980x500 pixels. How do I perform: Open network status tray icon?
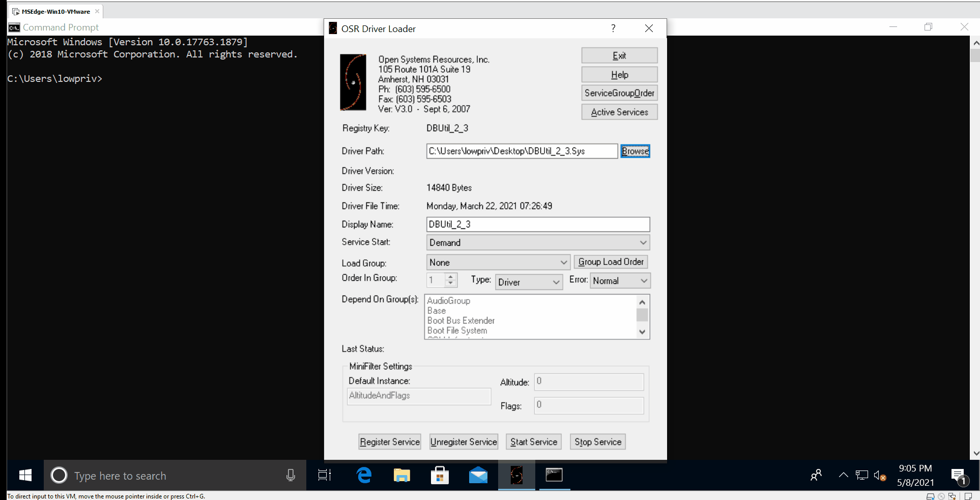click(861, 476)
